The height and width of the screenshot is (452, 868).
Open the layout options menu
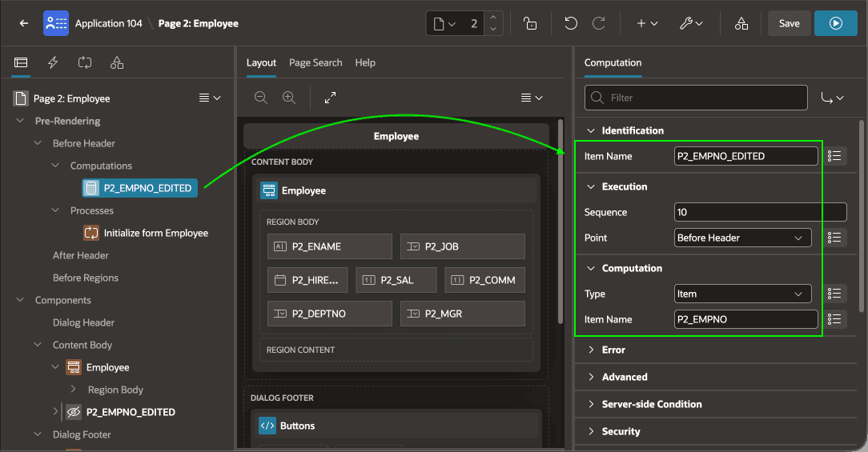coord(532,98)
